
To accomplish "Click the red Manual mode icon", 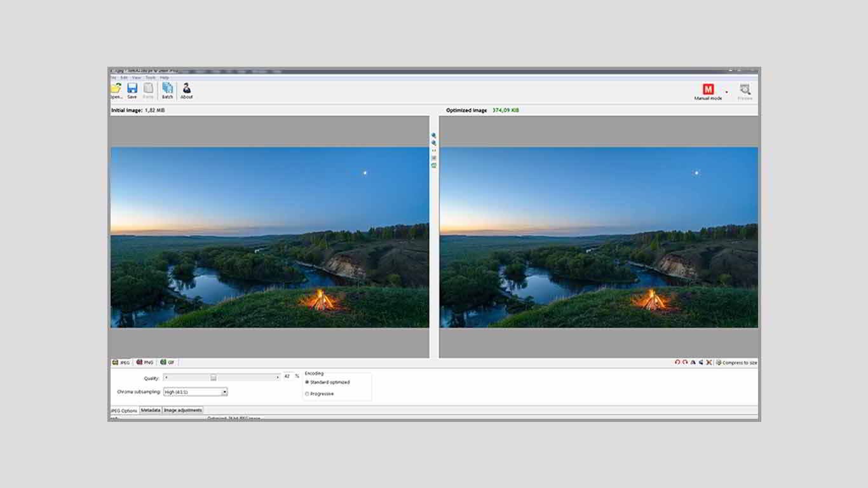I will point(708,90).
